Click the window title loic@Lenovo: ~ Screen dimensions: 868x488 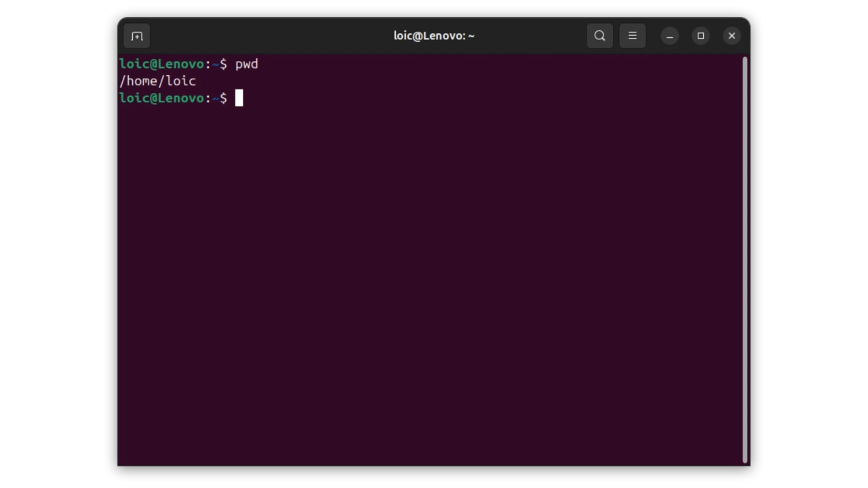click(434, 36)
